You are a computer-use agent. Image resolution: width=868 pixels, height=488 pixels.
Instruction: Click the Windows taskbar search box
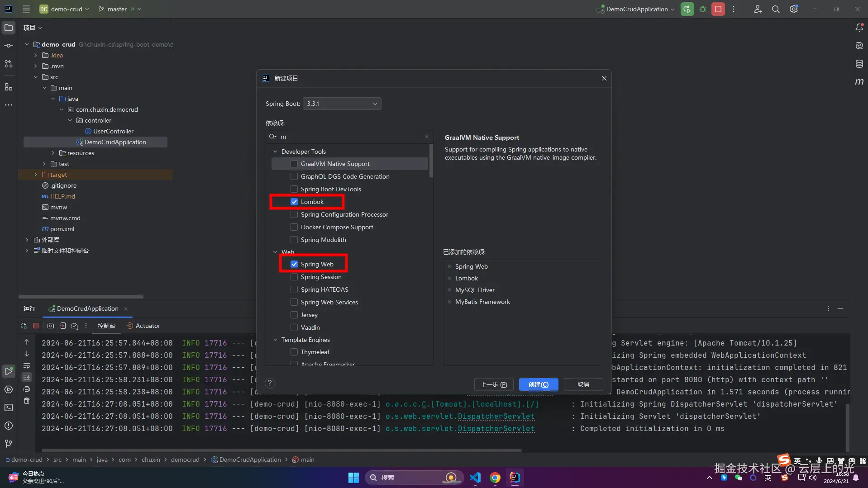point(414,478)
